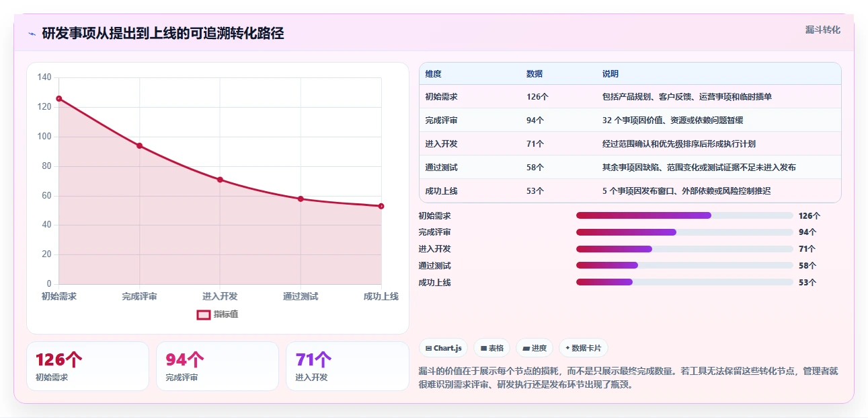Screen dimensions: 868x418
Task: Click the 初始需求 x-axis label on the chart
Action: pos(58,296)
